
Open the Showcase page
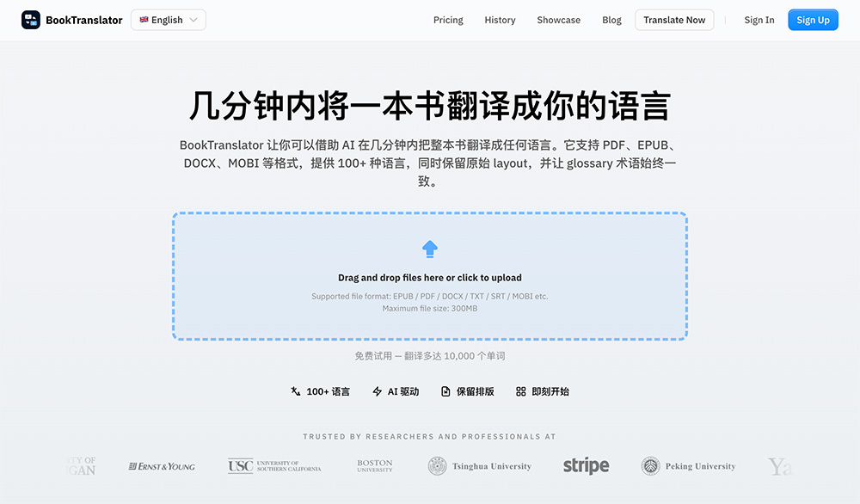(558, 20)
